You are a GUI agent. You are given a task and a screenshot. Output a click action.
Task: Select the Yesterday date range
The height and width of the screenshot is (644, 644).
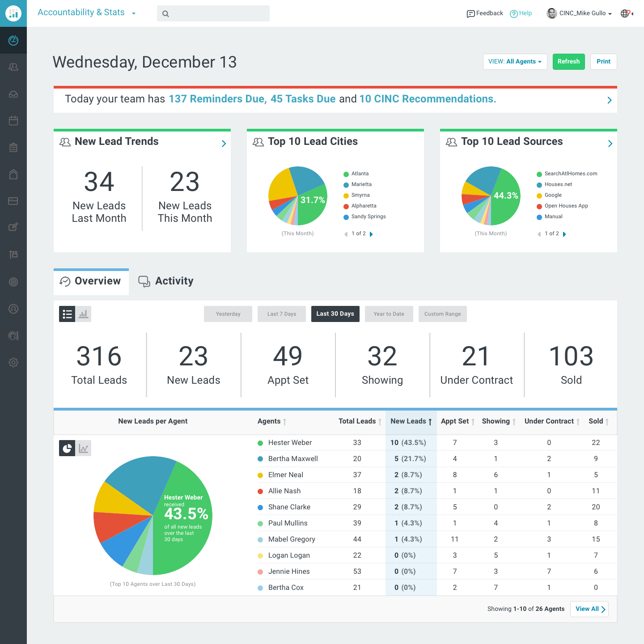coord(228,314)
